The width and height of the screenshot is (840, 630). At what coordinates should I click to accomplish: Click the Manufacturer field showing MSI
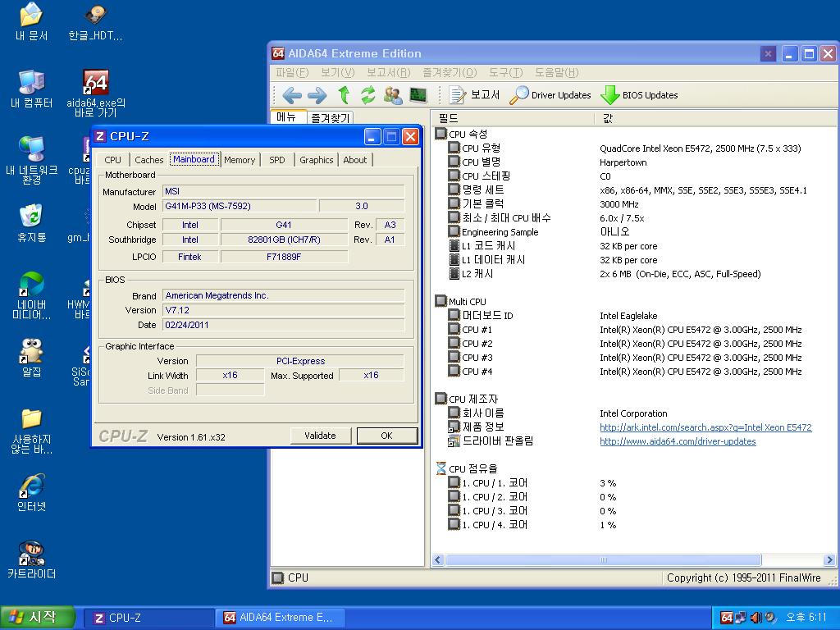tap(283, 191)
